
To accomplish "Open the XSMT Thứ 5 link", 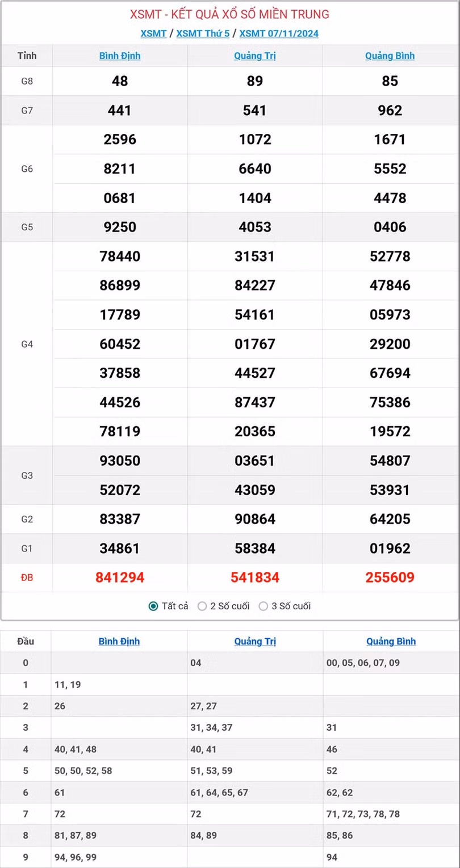I will [203, 33].
